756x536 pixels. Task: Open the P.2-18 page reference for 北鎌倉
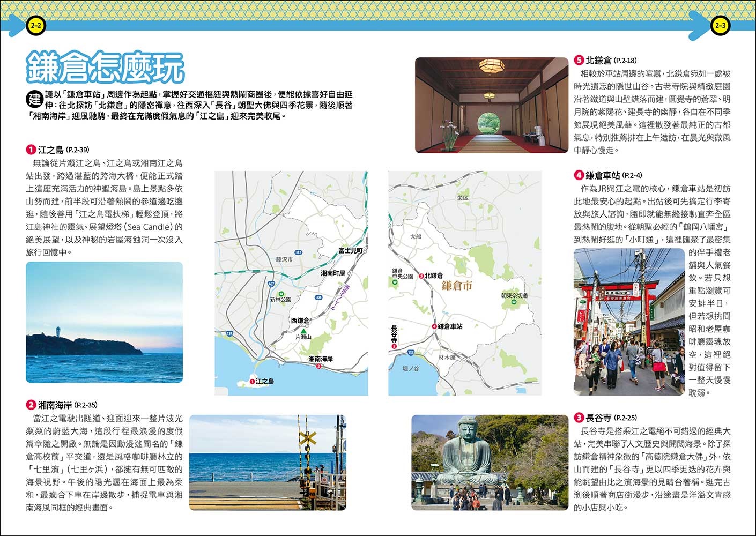625,61
